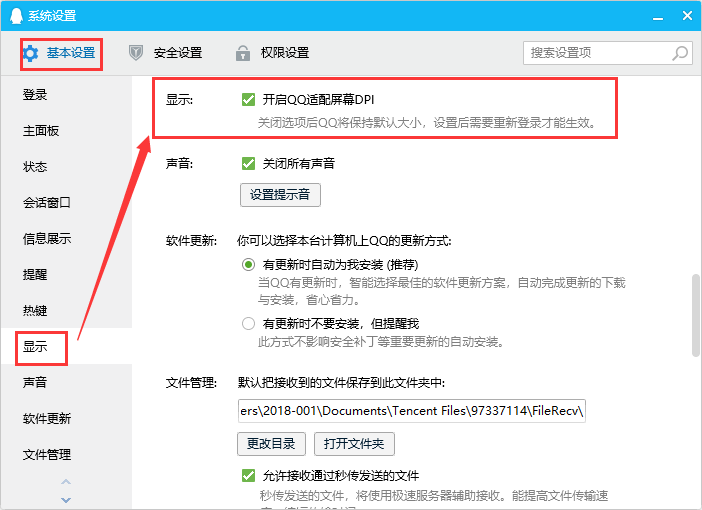Select 主面板 in the sidebar

click(66, 131)
